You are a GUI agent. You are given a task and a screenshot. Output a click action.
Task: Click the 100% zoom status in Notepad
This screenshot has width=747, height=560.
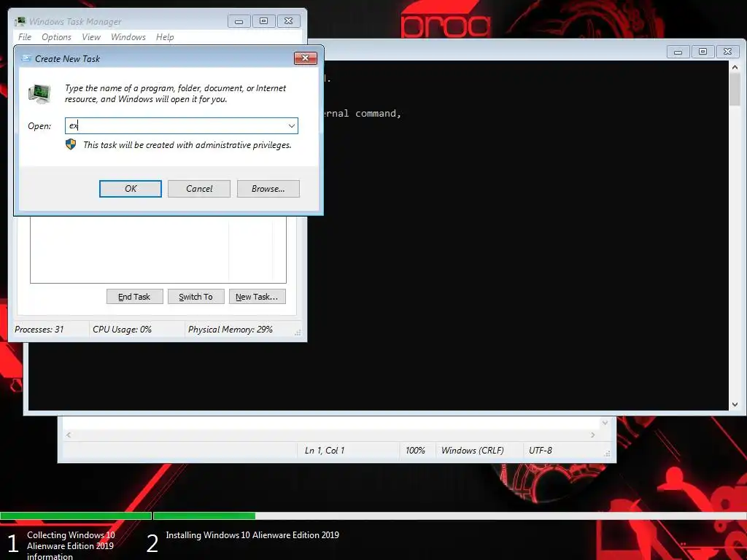[415, 451]
